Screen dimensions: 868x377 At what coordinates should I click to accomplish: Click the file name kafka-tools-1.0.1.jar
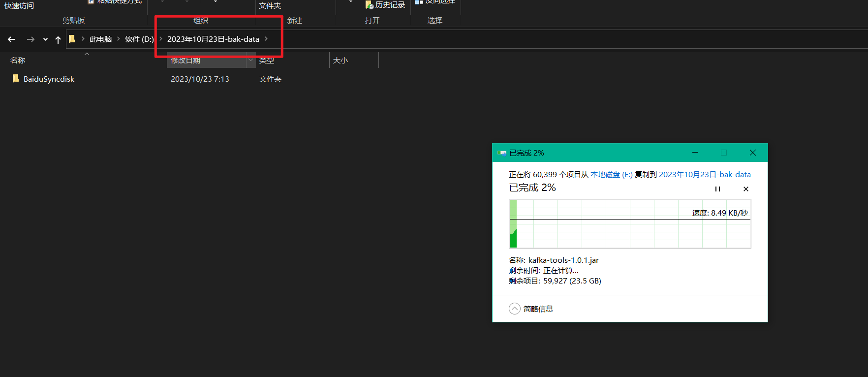point(563,260)
